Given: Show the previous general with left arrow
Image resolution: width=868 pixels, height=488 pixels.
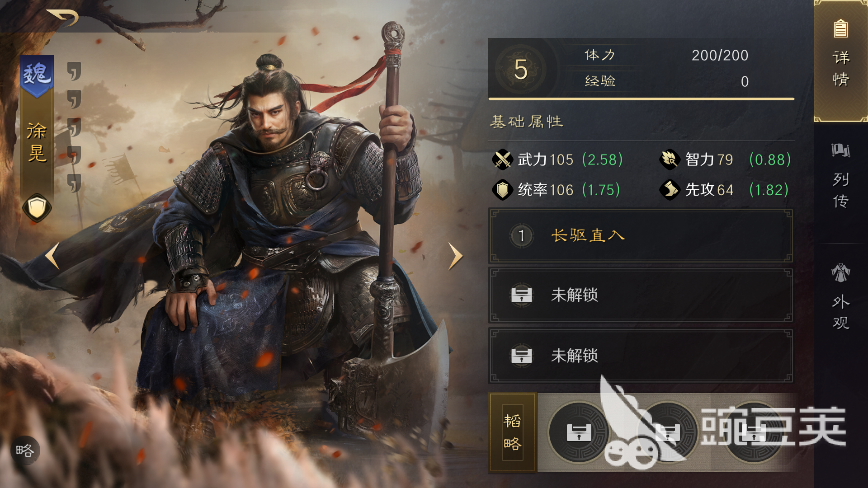Looking at the screenshot, I should pos(52,256).
